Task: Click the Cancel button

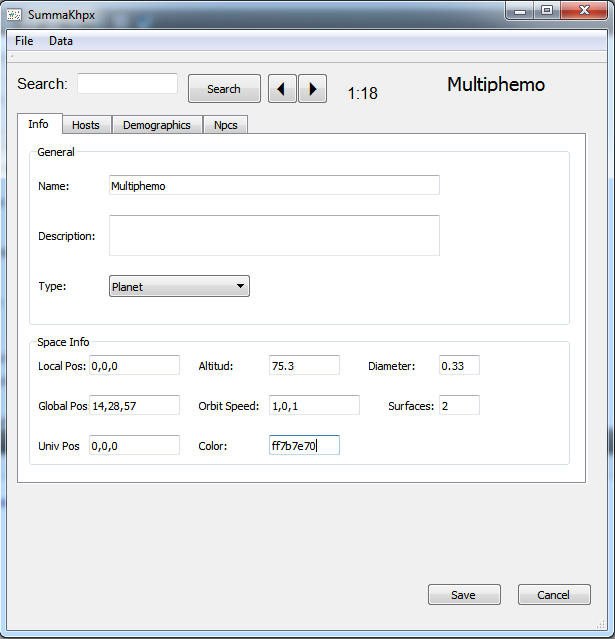Action: click(x=554, y=595)
